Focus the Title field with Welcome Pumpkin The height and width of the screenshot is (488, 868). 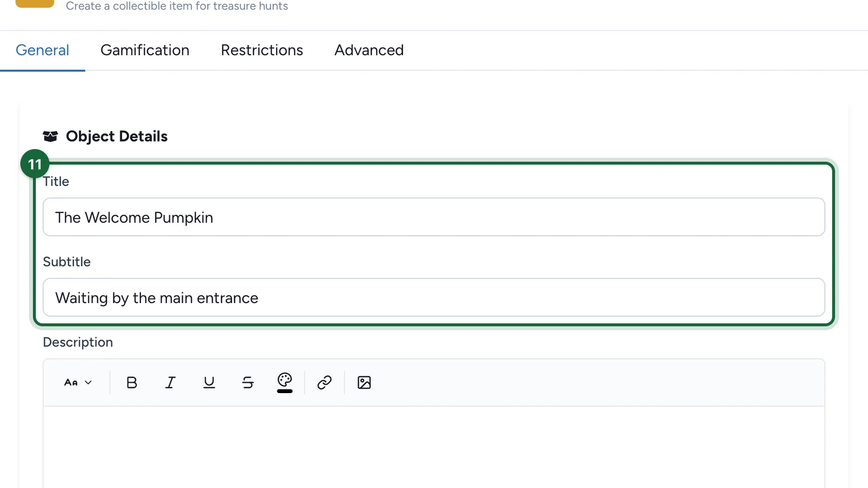(434, 217)
